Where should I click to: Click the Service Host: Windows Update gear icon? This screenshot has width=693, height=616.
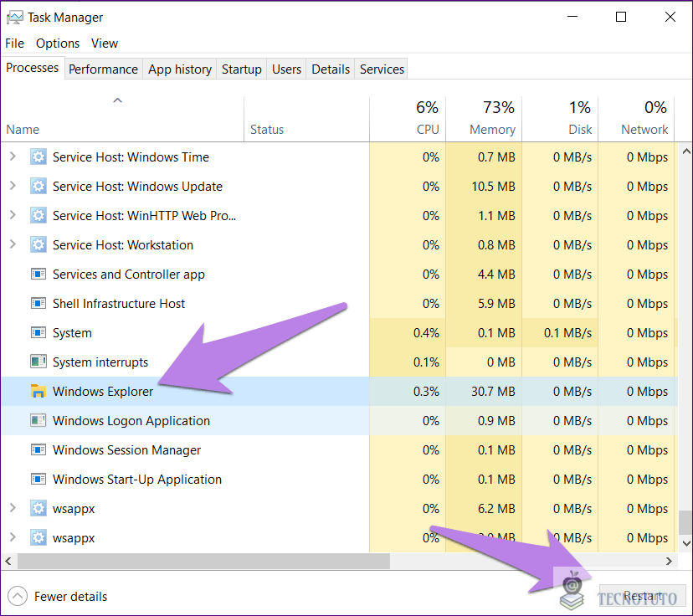coord(38,186)
